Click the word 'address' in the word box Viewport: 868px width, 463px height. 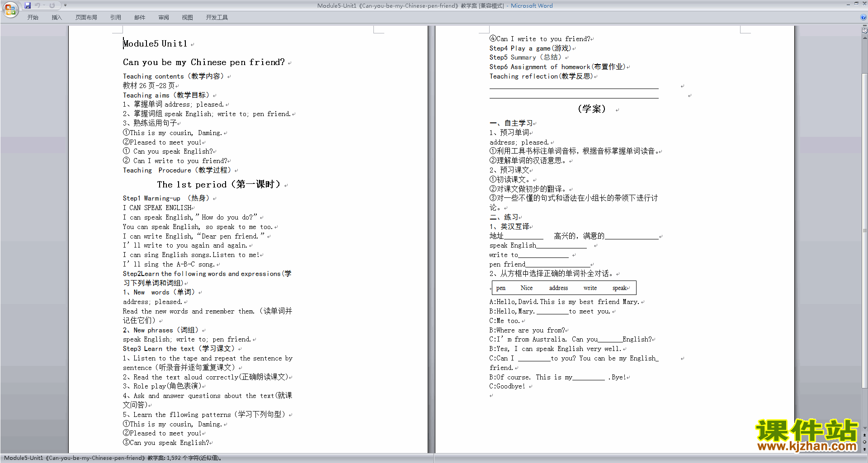(x=558, y=288)
